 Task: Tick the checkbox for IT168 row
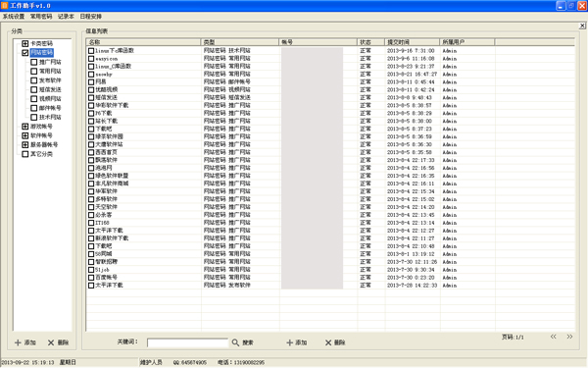pyautogui.click(x=91, y=223)
